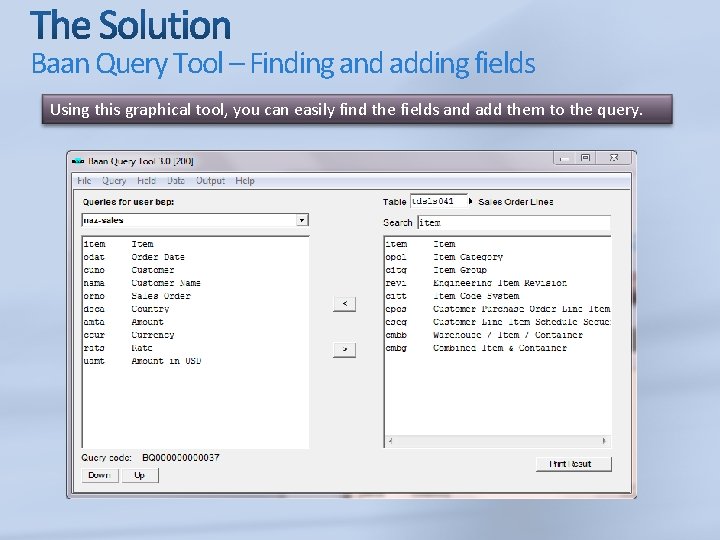The image size is (720, 540).
Task: Select 'amta Amount' row
Action: pyautogui.click(x=196, y=322)
